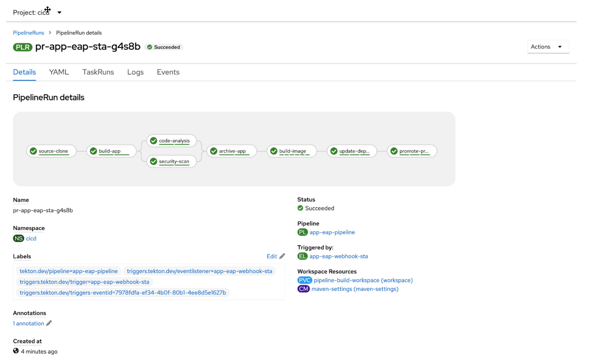Viewport: 592px width, 364px height.
Task: Click the pencil icon to edit Labels
Action: (x=282, y=256)
